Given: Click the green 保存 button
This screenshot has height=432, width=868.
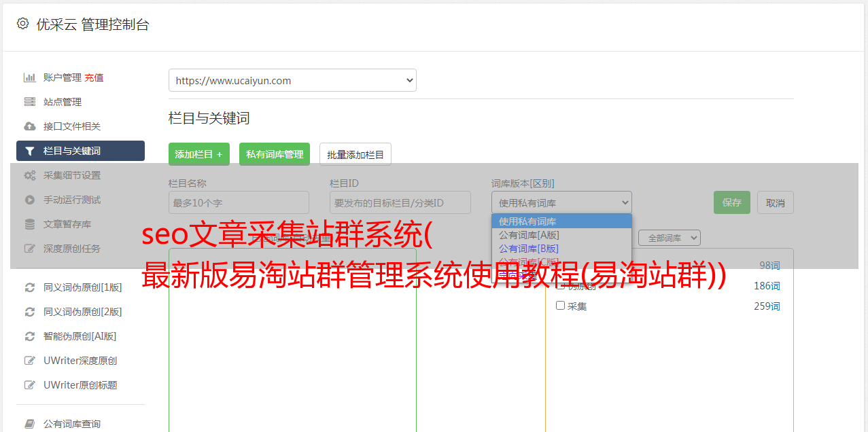Looking at the screenshot, I should [732, 202].
